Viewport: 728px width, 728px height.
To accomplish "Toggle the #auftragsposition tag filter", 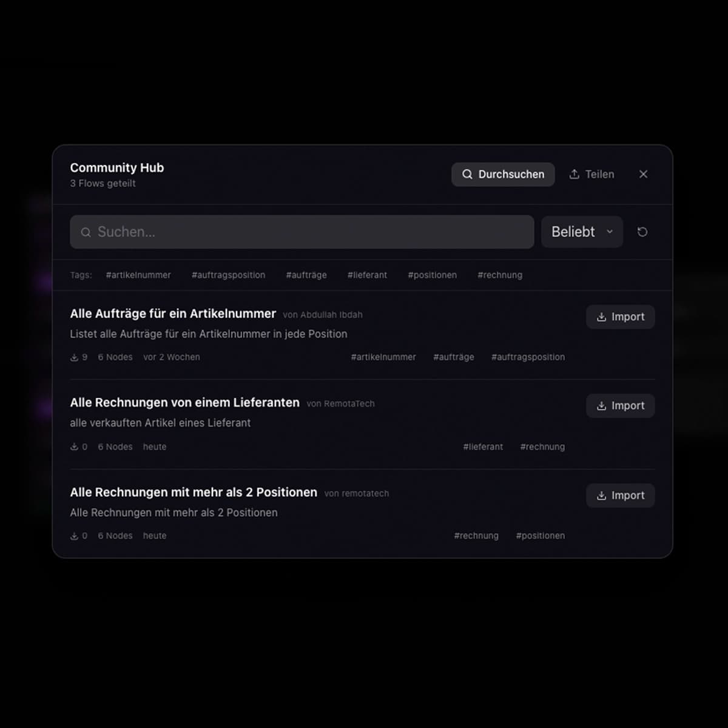I will click(228, 275).
